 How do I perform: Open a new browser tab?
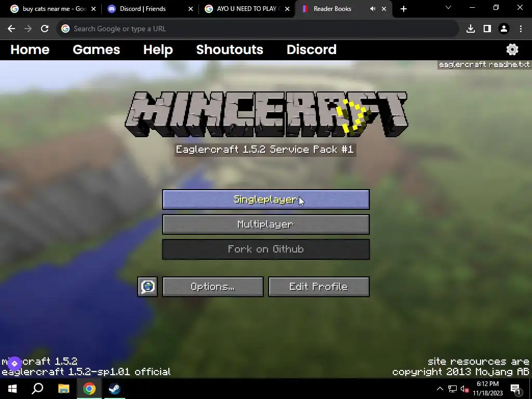(x=403, y=9)
